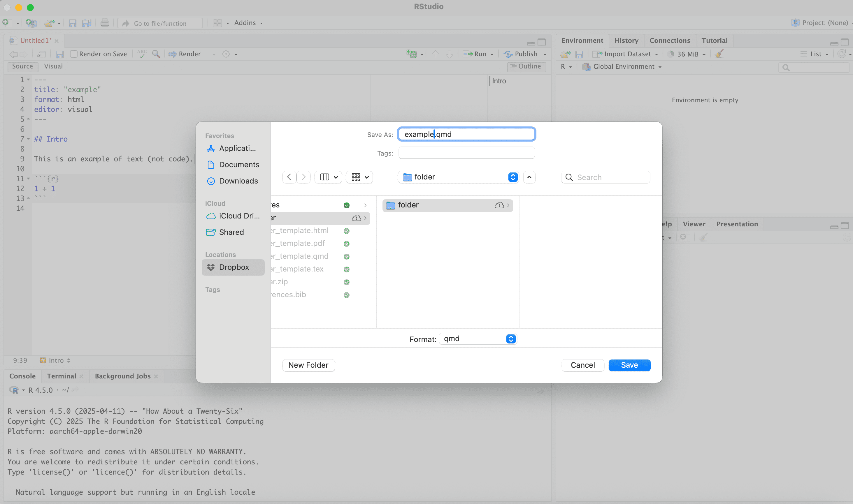Enable Render on Save checkbox
Image resolution: width=853 pixels, height=504 pixels.
point(74,54)
